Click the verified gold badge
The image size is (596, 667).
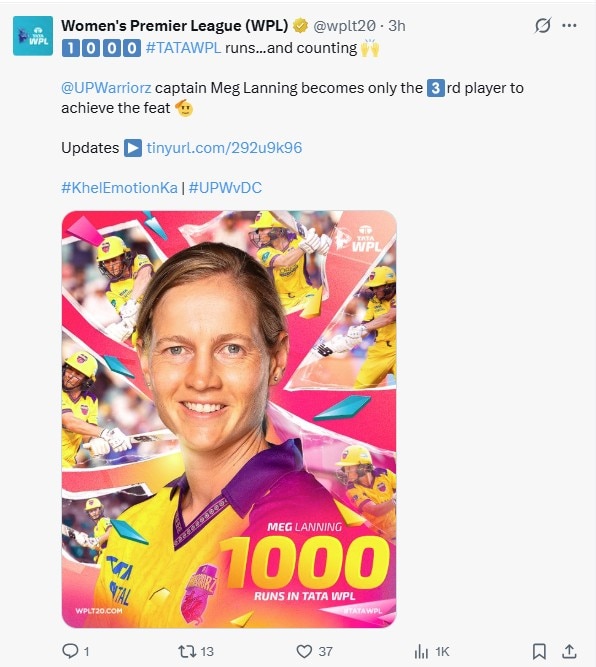click(301, 26)
